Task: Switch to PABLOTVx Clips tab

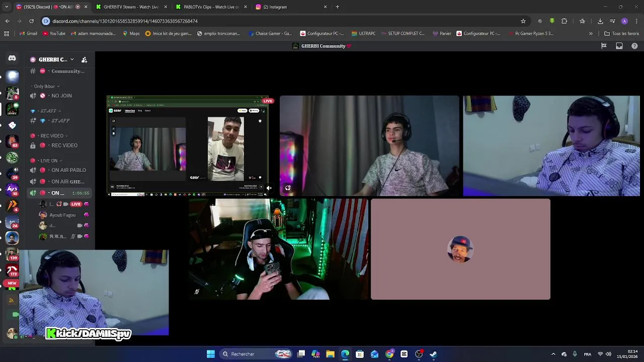Action: coord(211,7)
